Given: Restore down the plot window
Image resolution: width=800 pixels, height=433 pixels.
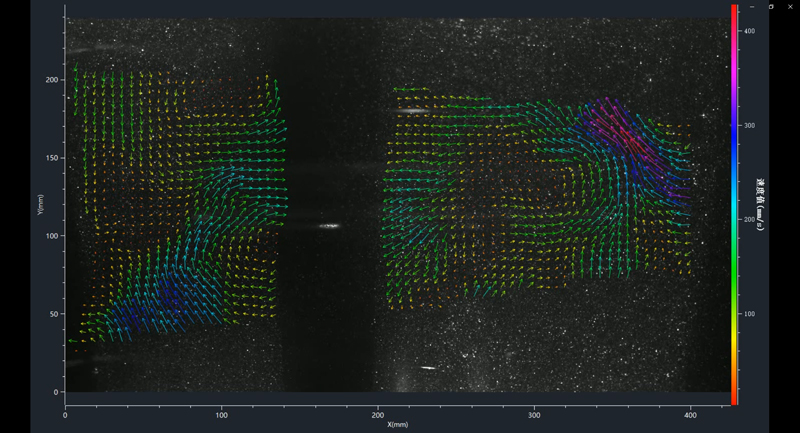Looking at the screenshot, I should [x=771, y=7].
